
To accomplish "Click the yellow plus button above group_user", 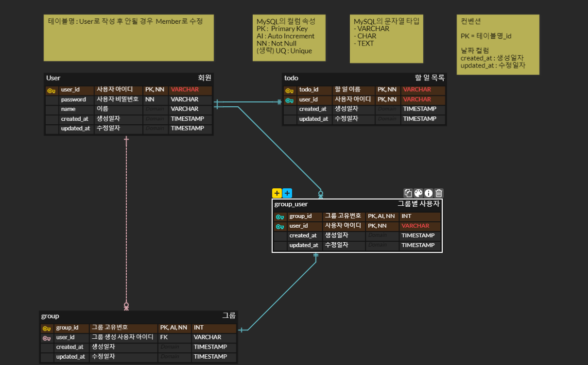I will coord(277,193).
